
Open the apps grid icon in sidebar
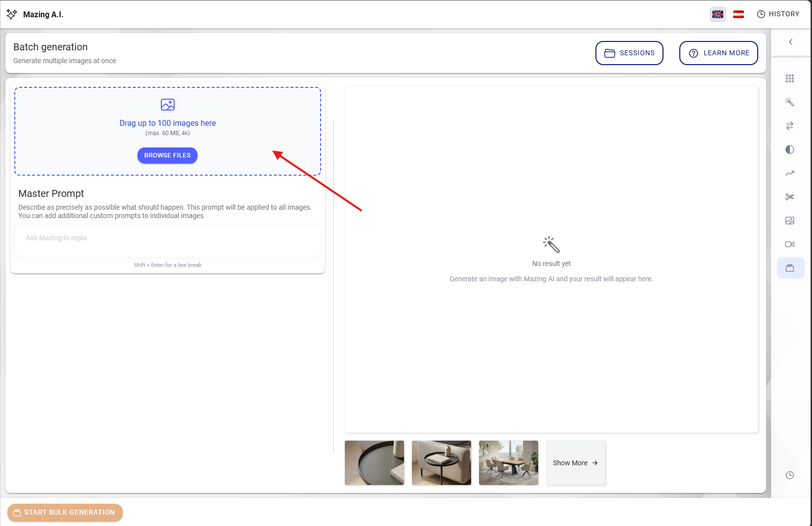790,78
